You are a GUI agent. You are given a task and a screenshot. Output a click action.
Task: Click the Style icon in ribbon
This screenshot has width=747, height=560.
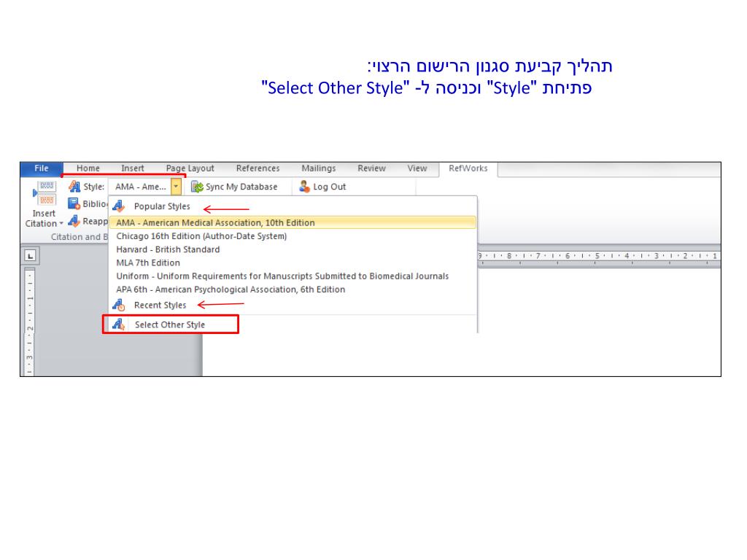tap(74, 187)
